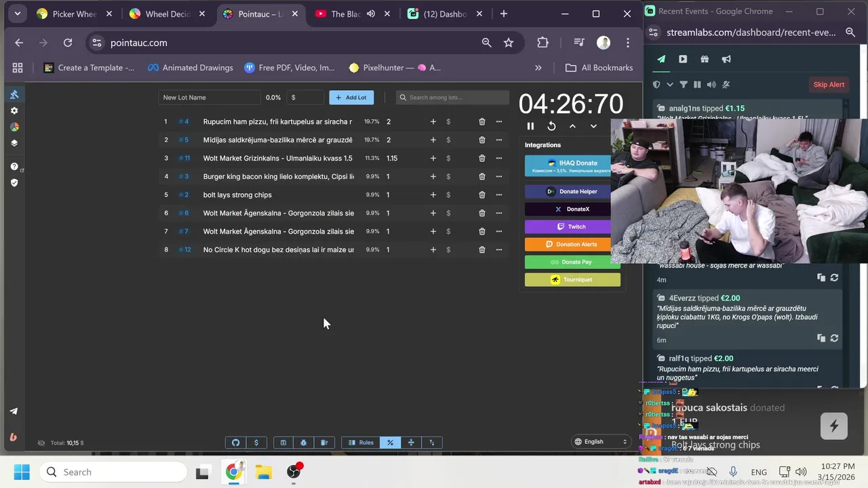Open the layers icon in Pointauc sidebar
The image size is (868, 488).
click(14, 143)
